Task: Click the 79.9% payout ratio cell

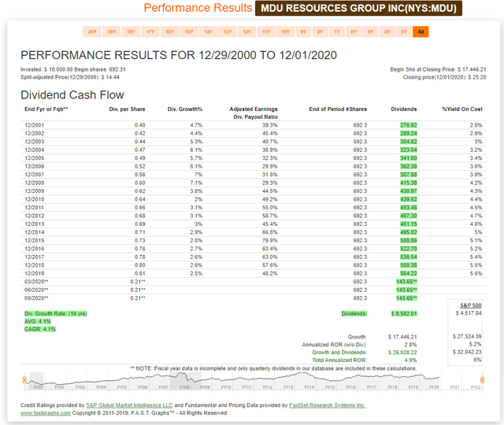Action: click(270, 240)
